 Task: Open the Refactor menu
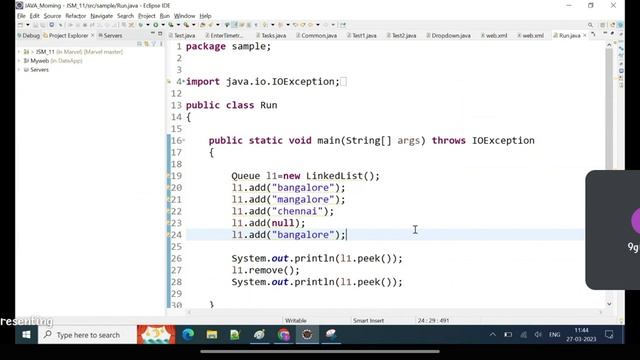coord(76,16)
